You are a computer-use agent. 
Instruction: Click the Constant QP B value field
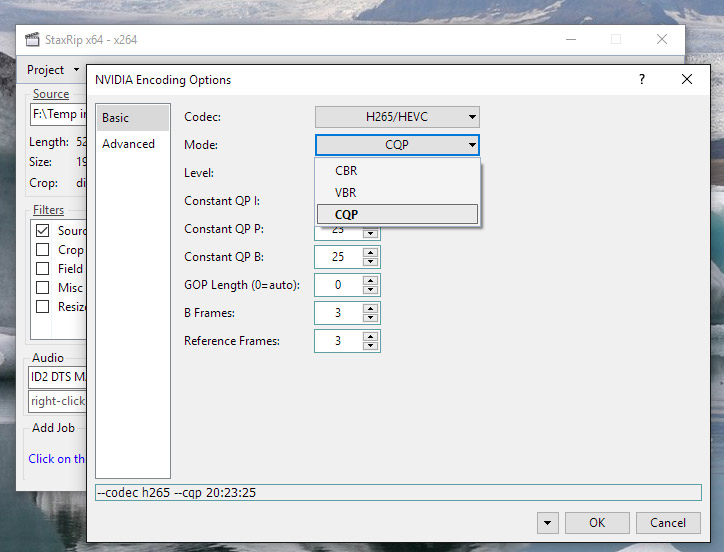tap(338, 257)
